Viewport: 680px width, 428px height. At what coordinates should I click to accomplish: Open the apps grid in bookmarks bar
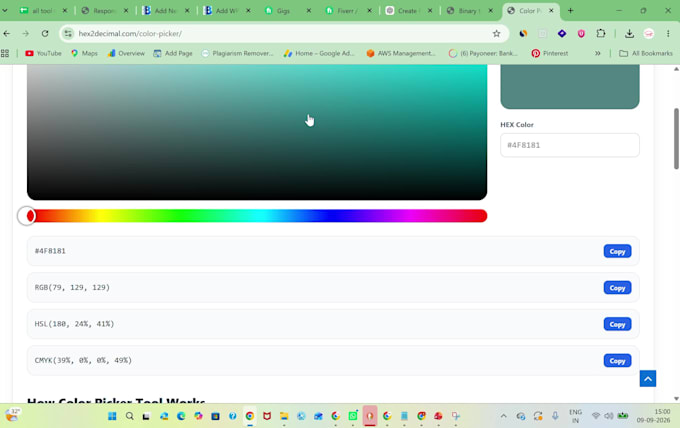point(5,53)
